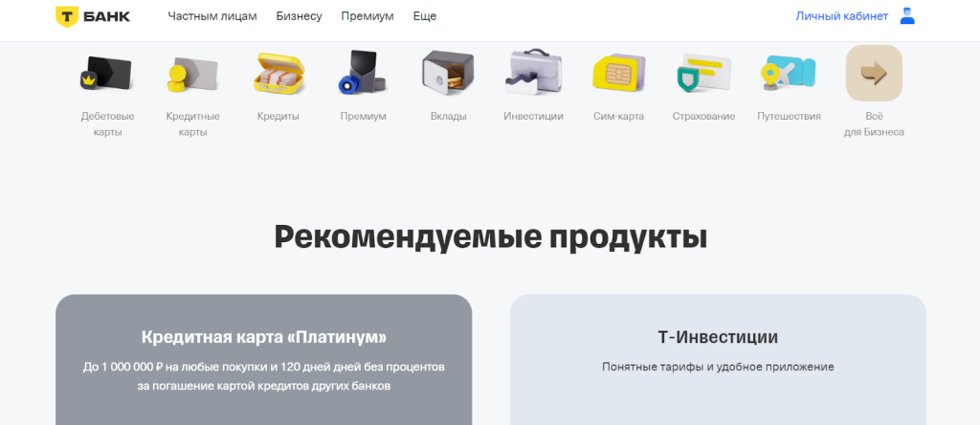Image resolution: width=980 pixels, height=425 pixels.
Task: Click the Кредитные карты label
Action: (x=192, y=123)
